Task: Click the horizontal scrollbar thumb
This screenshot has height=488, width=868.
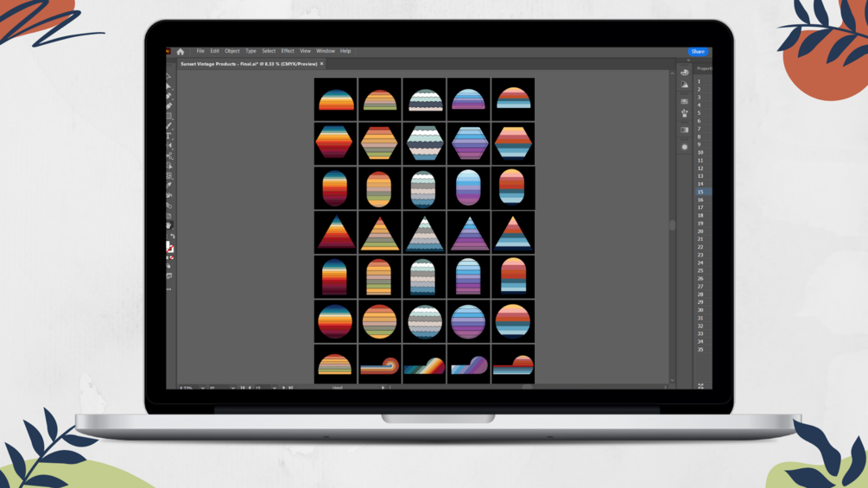Action: point(528,387)
